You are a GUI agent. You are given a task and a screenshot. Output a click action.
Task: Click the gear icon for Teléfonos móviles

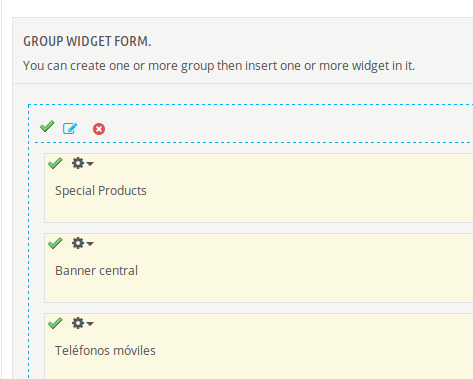pyautogui.click(x=78, y=323)
